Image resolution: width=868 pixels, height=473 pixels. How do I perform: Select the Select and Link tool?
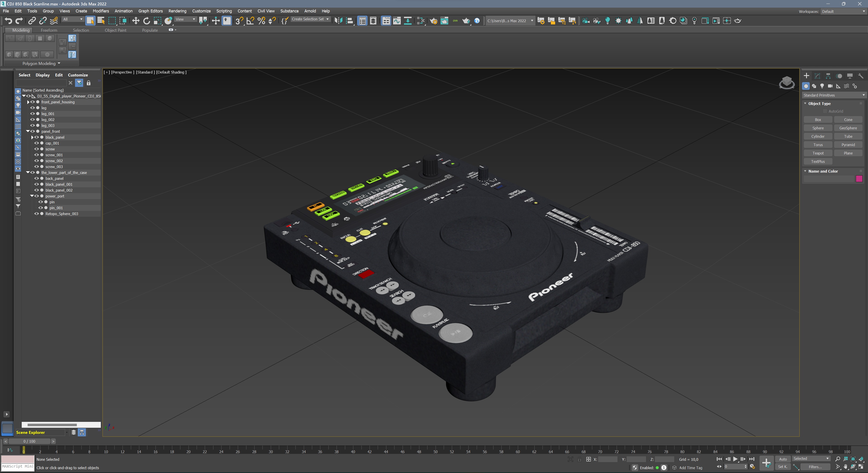point(32,21)
